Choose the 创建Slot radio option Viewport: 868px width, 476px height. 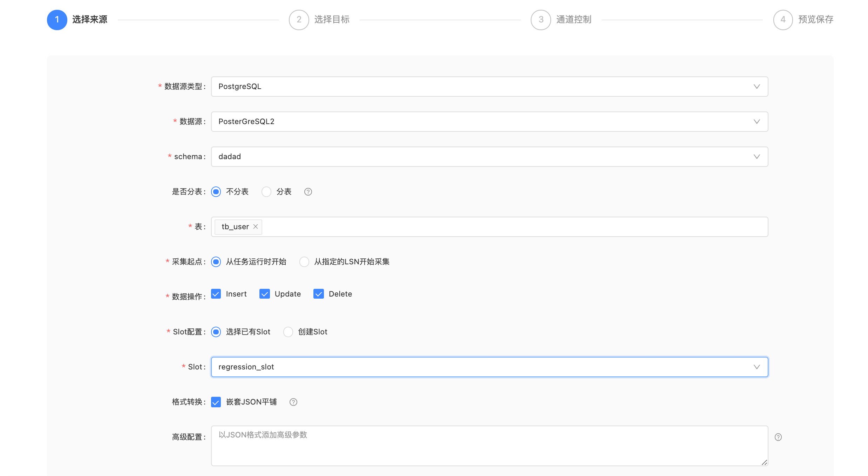pos(288,332)
